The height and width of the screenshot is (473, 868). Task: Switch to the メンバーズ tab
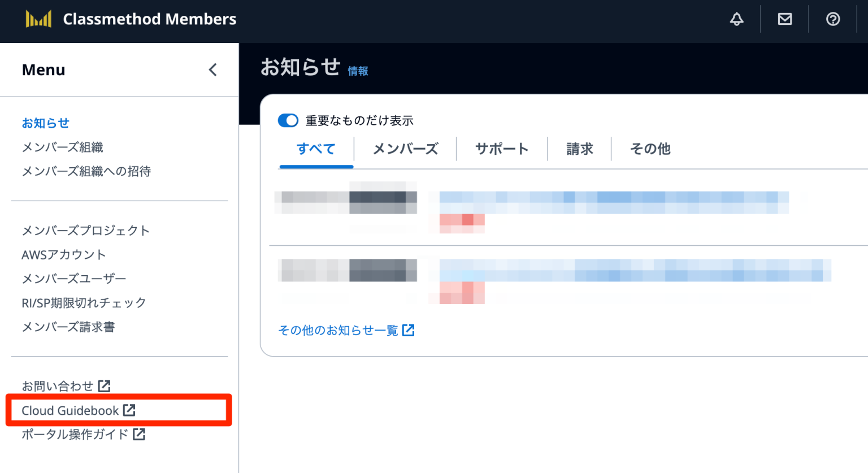tap(405, 149)
